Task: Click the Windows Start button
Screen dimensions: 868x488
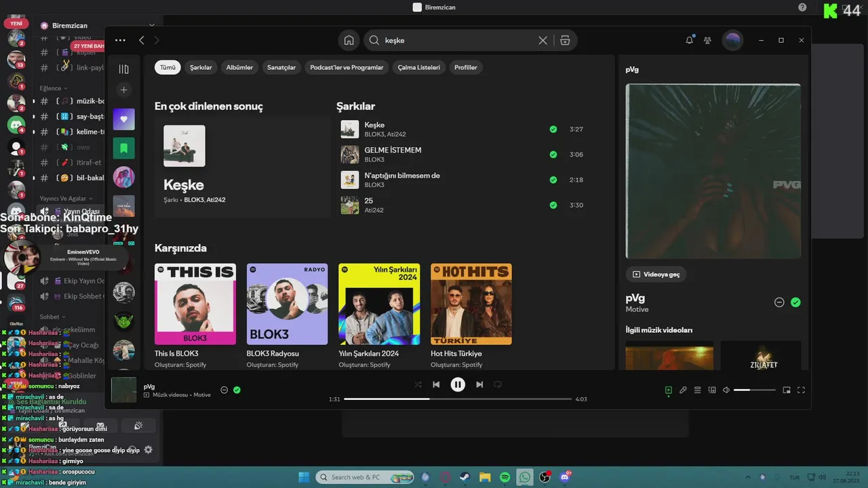Action: [x=304, y=477]
